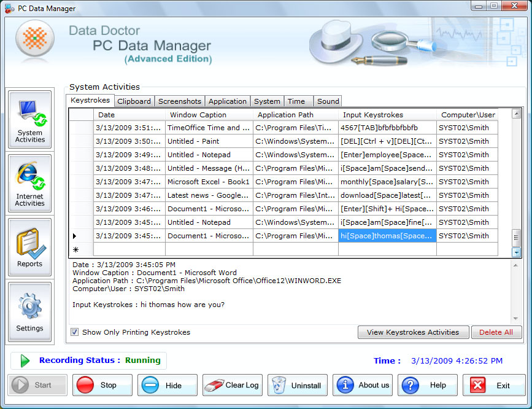532x409 pixels.
Task: Click the Delete All button
Action: pos(496,332)
